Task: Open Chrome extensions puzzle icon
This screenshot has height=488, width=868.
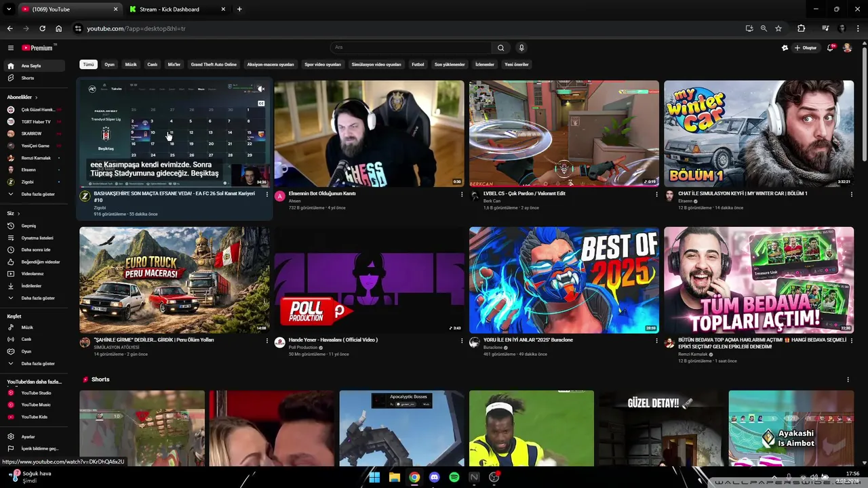Action: (801, 28)
